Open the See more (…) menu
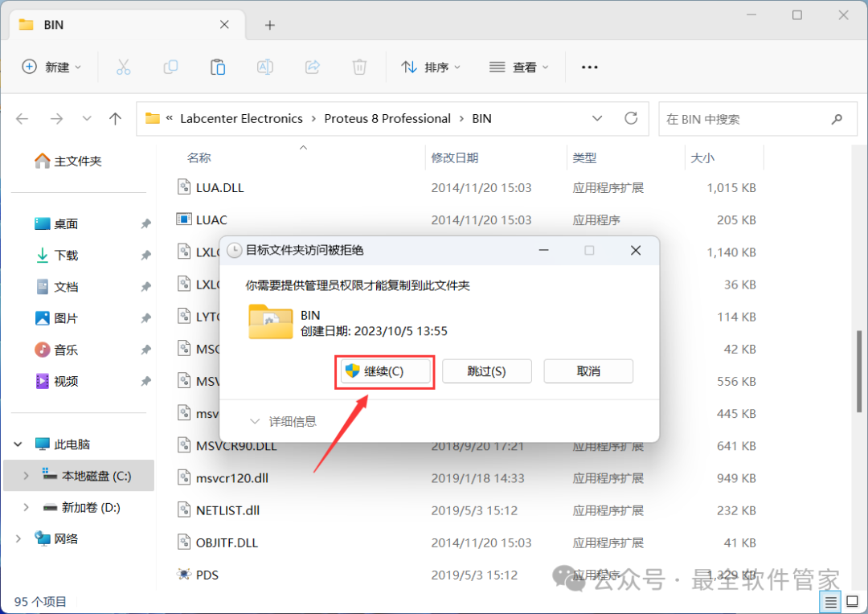This screenshot has width=868, height=614. [589, 67]
